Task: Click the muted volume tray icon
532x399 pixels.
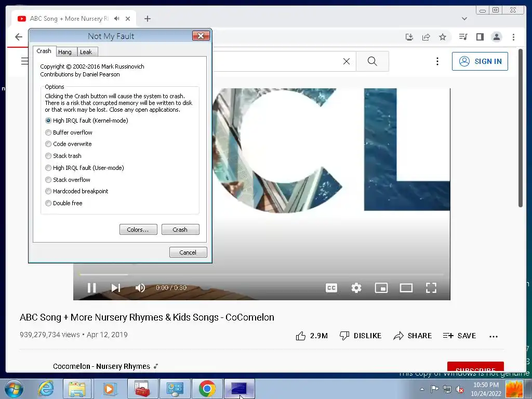Action: [460, 389]
